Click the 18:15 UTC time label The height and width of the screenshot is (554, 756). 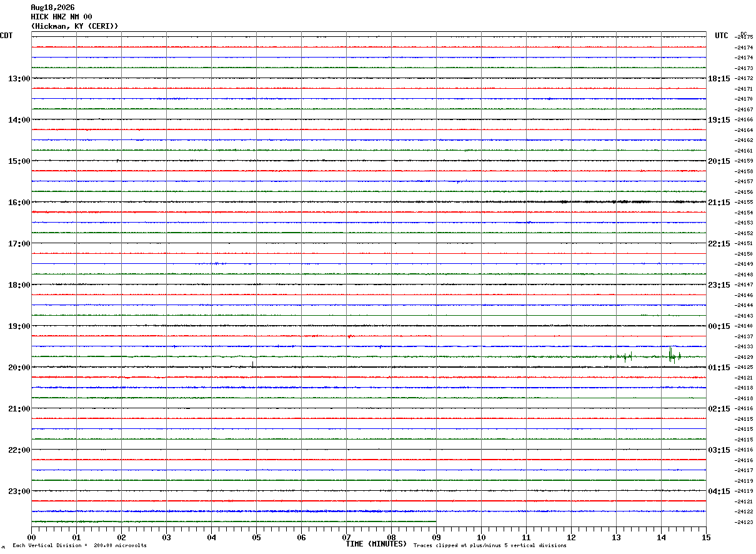point(719,79)
